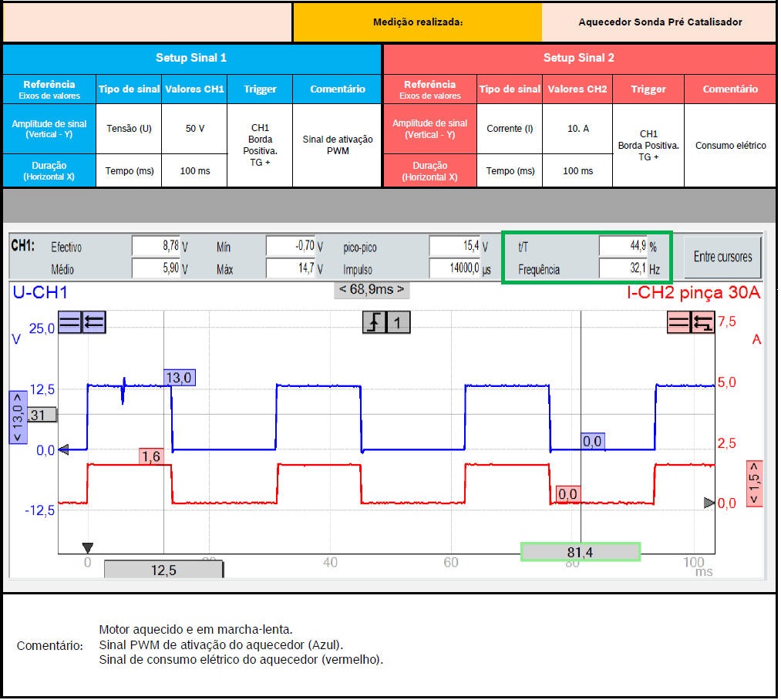Click the Efectivo value field 8,78

click(x=155, y=247)
